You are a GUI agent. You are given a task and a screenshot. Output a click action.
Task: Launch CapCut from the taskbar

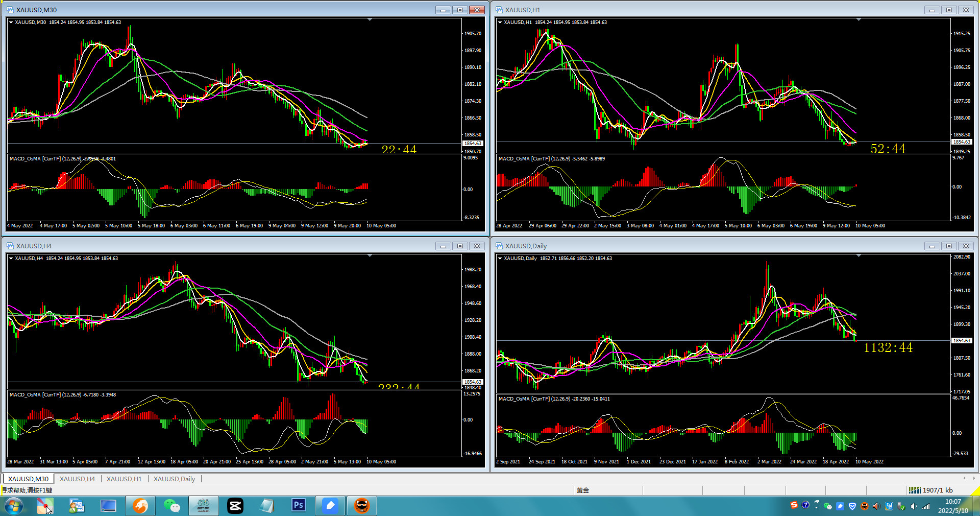[x=235, y=506]
